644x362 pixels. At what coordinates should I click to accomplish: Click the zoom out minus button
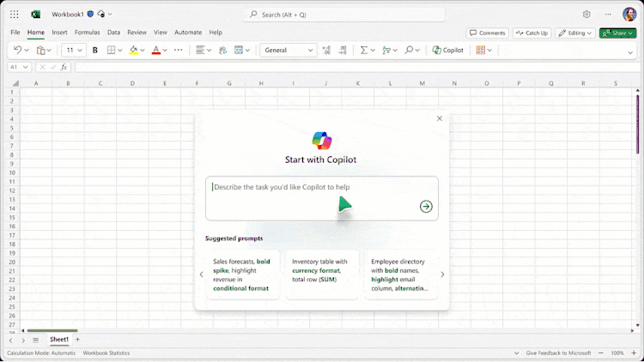pos(601,353)
